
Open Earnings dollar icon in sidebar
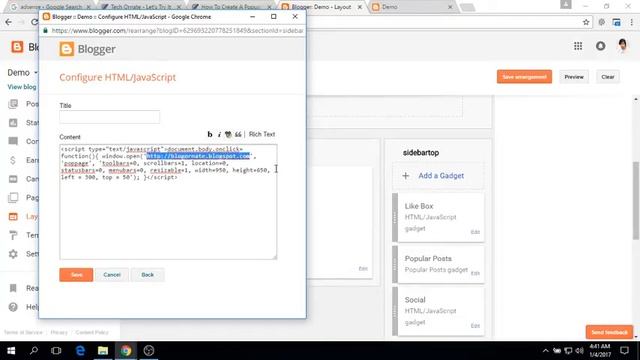tap(13, 160)
